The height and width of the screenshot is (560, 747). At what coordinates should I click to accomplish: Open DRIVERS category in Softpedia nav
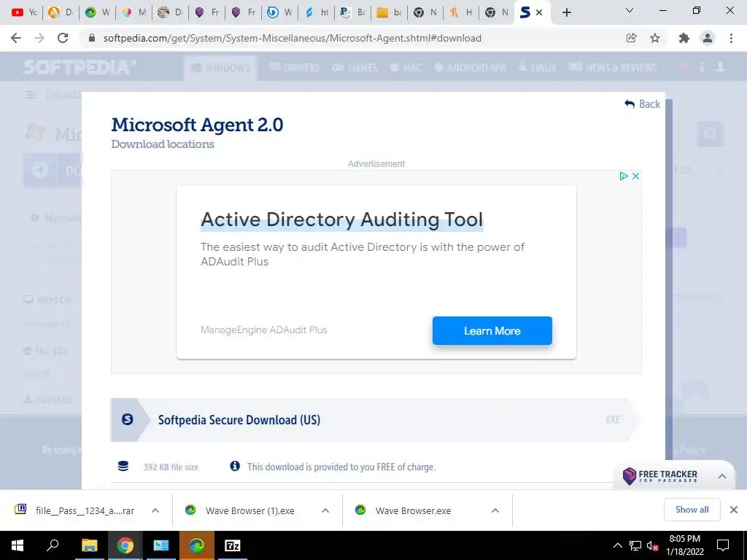click(295, 68)
